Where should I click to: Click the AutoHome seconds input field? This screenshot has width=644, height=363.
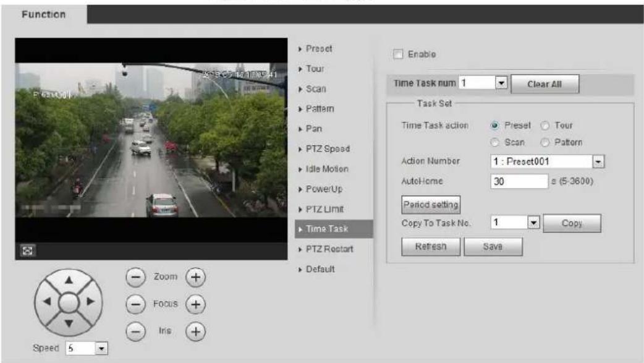pyautogui.click(x=519, y=181)
